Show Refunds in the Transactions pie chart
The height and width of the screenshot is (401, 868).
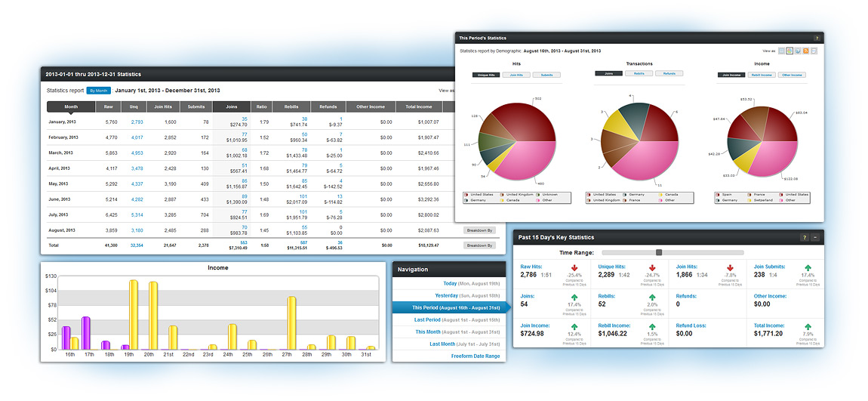click(x=669, y=73)
